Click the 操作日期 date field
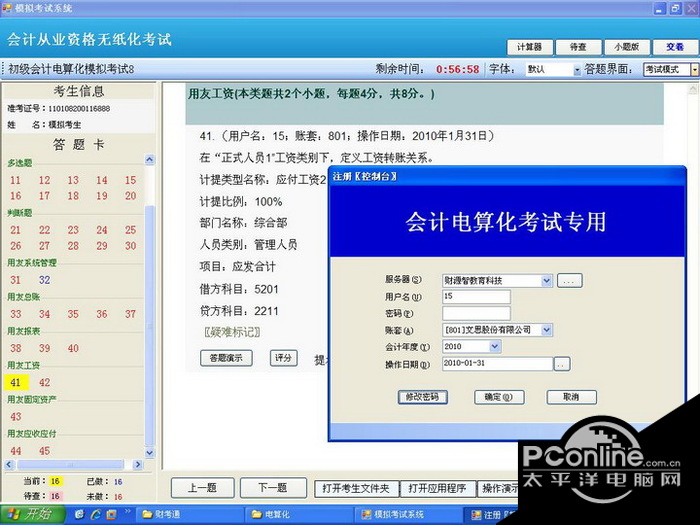Image resolution: width=700 pixels, height=525 pixels. click(x=497, y=364)
